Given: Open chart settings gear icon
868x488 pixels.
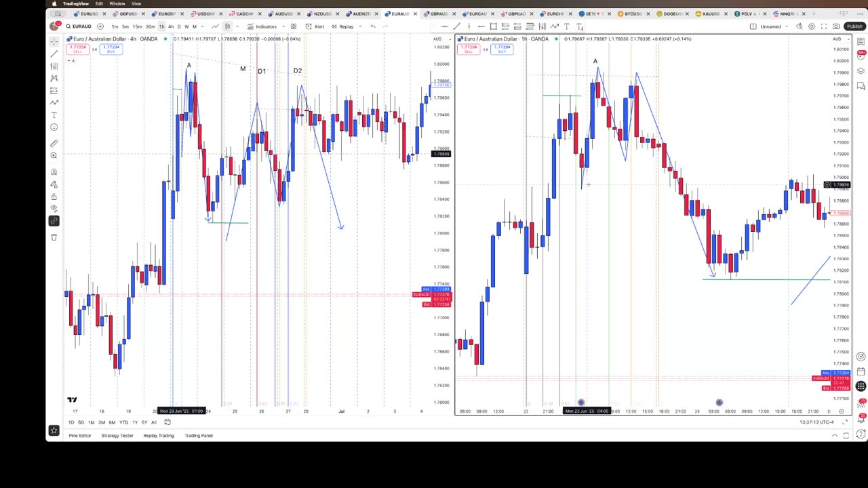Looking at the screenshot, I should pos(812,26).
